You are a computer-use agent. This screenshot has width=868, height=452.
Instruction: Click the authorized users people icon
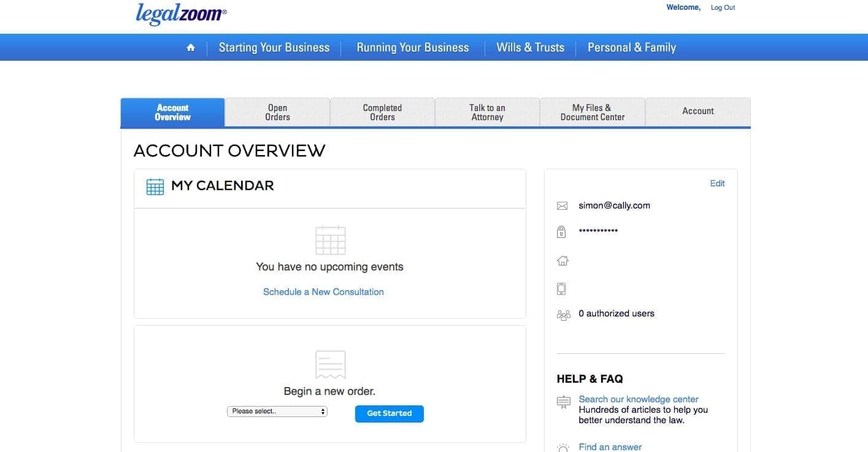coord(563,315)
